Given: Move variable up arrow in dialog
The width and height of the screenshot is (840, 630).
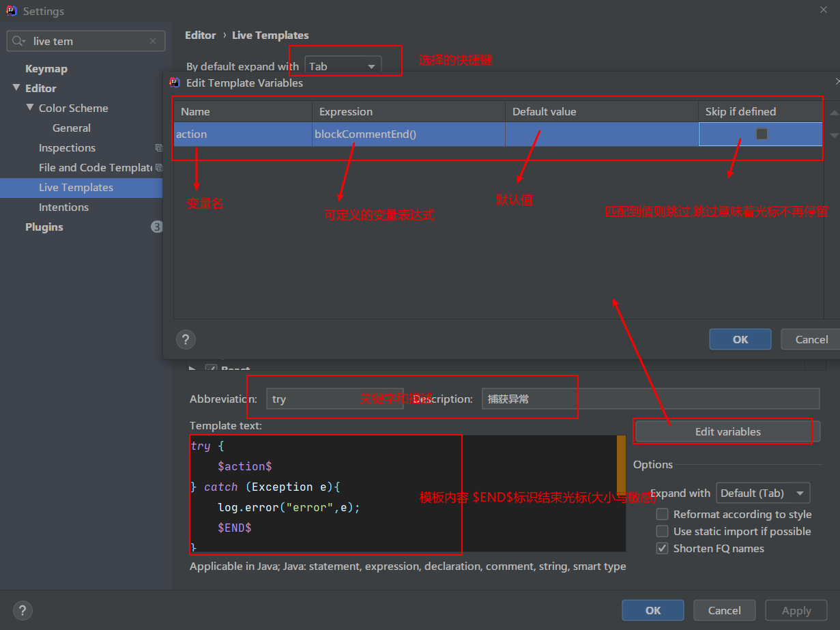Looking at the screenshot, I should (x=834, y=112).
